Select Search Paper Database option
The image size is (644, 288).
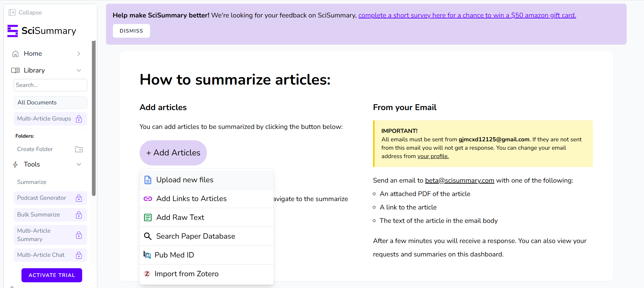pyautogui.click(x=207, y=236)
